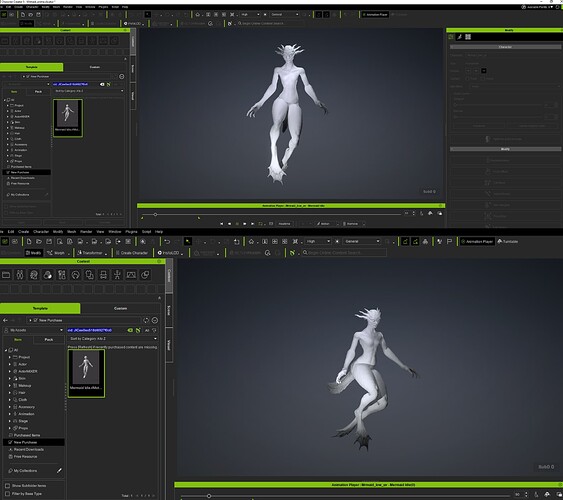Select Purchased Items in lower window tree

coord(27,435)
